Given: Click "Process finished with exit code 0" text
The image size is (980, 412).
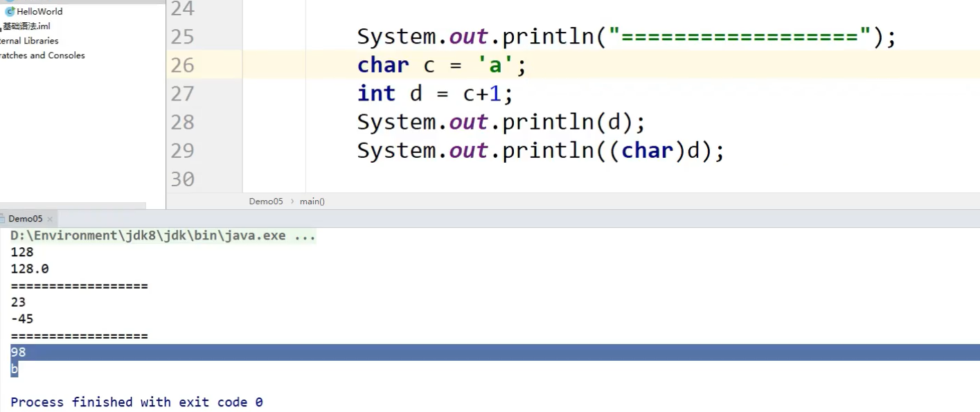Looking at the screenshot, I should coord(136,402).
